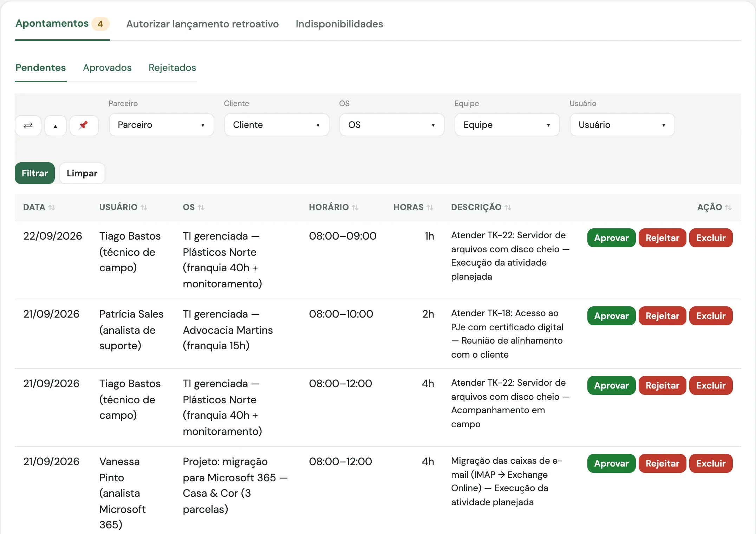Open Autorizar lançamento retroativo tab
Viewport: 756px width, 534px height.
click(x=202, y=24)
